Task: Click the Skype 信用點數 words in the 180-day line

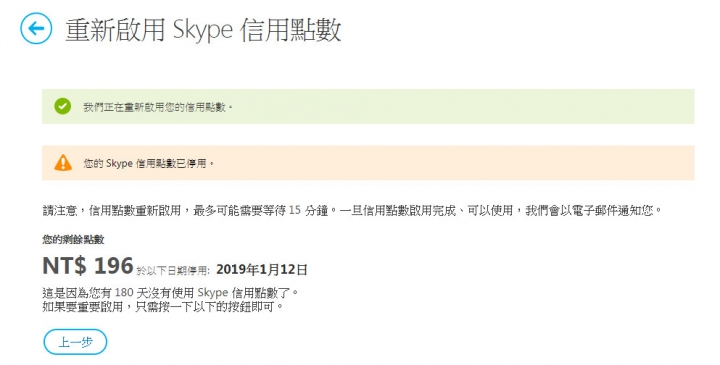Action: point(245,292)
